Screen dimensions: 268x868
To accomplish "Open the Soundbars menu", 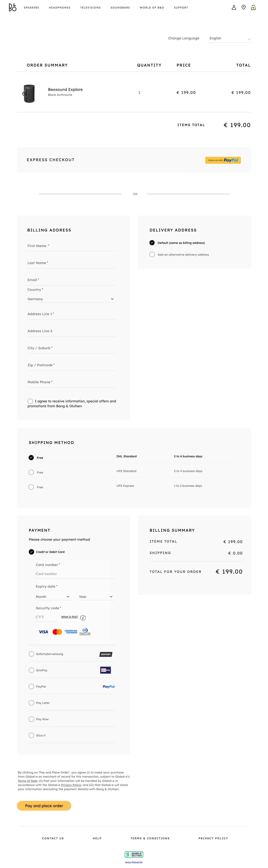I will [120, 7].
